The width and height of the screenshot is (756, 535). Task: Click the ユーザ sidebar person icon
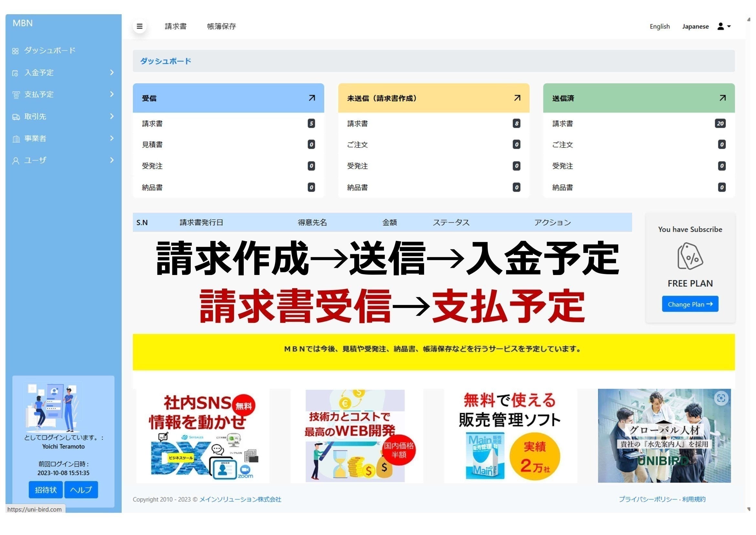[16, 161]
